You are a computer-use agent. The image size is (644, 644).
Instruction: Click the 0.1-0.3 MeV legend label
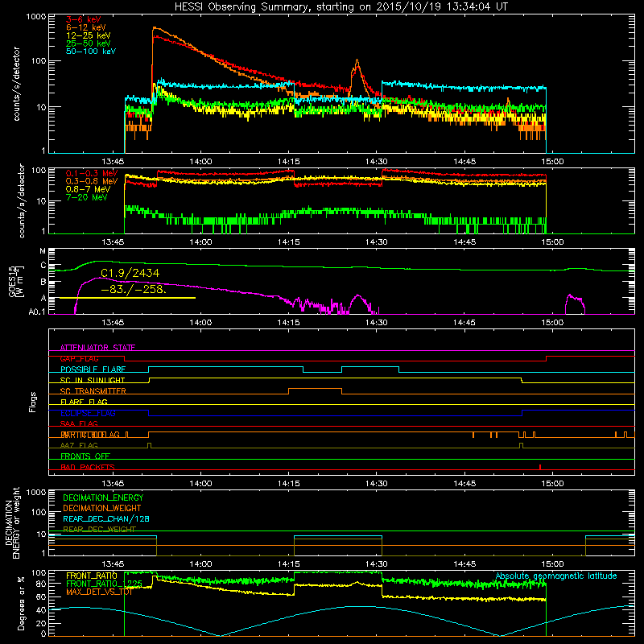click(92, 173)
